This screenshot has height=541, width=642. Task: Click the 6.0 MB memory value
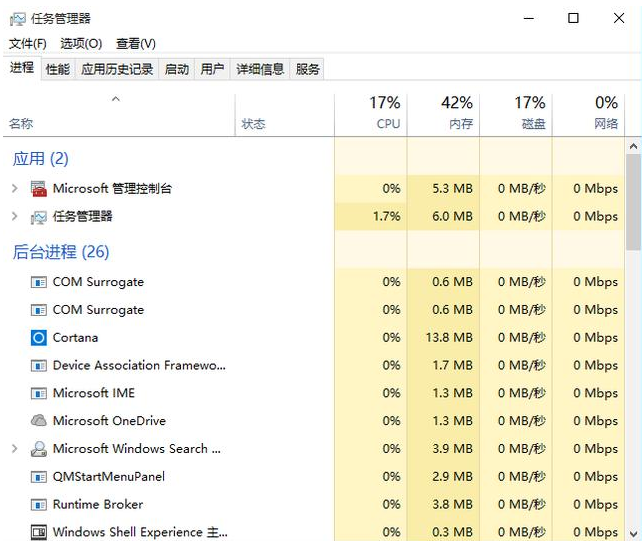click(x=452, y=216)
